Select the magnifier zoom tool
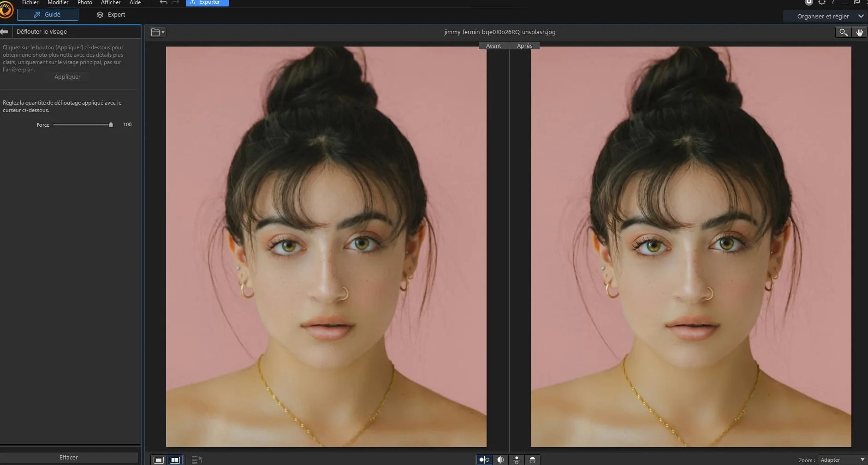This screenshot has width=868, height=465. pos(843,32)
